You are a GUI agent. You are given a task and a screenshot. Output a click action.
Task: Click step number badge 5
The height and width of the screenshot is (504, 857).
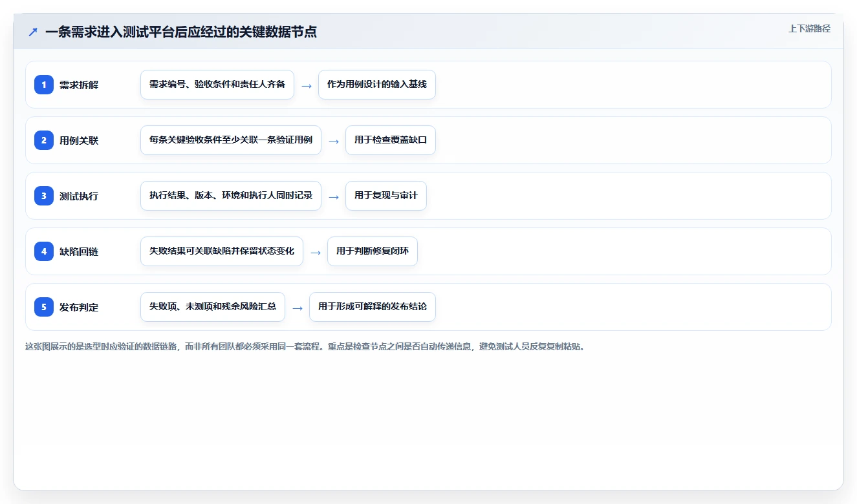pyautogui.click(x=44, y=307)
